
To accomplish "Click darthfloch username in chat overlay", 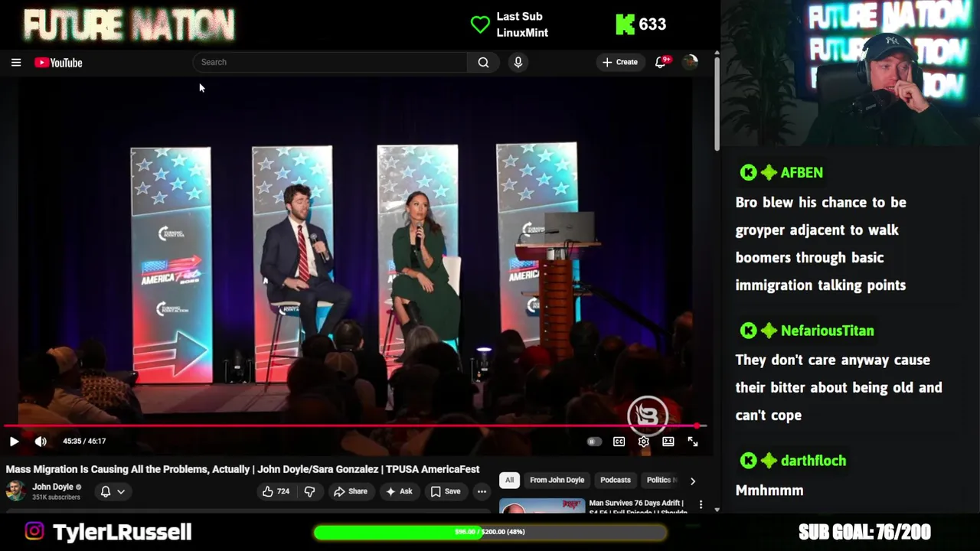I will pos(813,461).
